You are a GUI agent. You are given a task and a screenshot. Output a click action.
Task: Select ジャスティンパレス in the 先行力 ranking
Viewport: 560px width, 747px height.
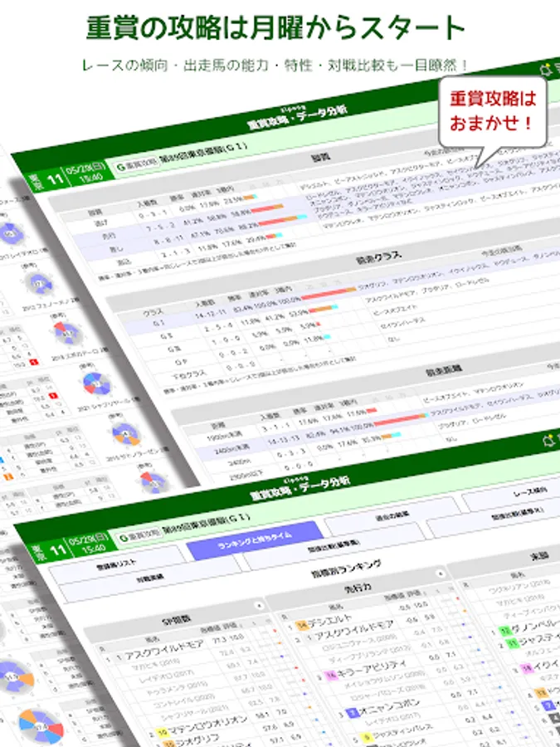click(403, 730)
